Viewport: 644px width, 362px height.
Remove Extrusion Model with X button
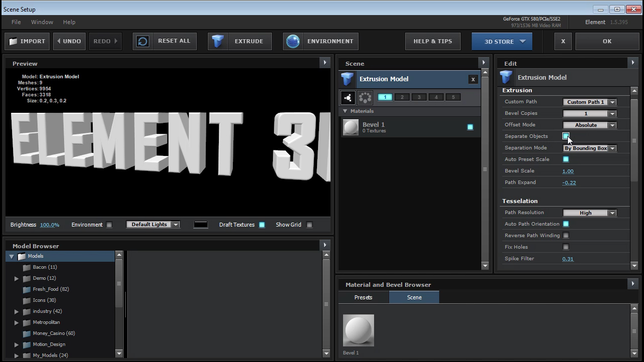pos(473,79)
